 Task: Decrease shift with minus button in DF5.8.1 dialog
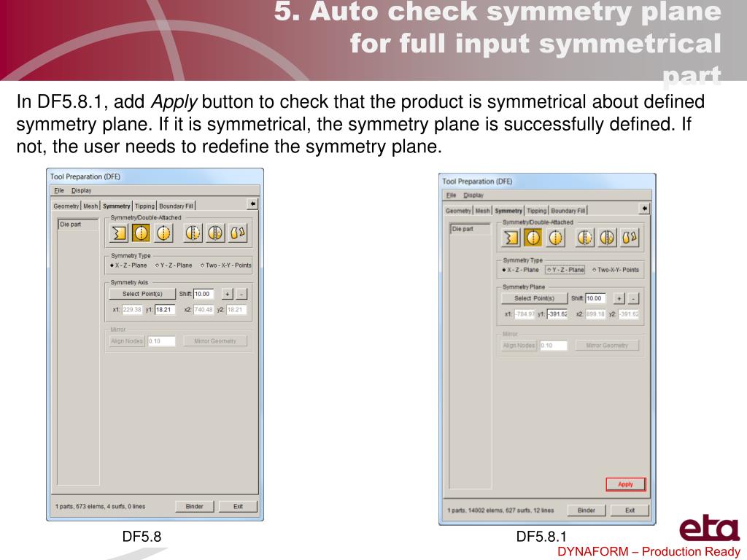coord(633,298)
